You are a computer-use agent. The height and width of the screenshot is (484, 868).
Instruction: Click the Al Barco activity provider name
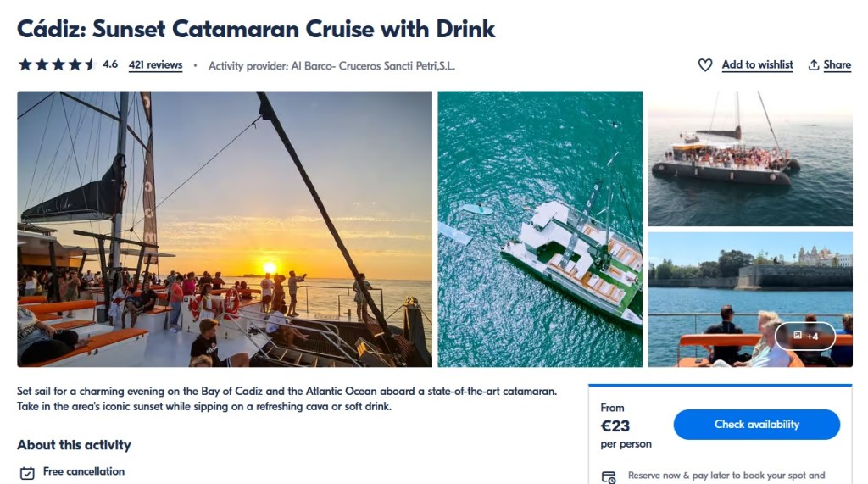point(373,65)
